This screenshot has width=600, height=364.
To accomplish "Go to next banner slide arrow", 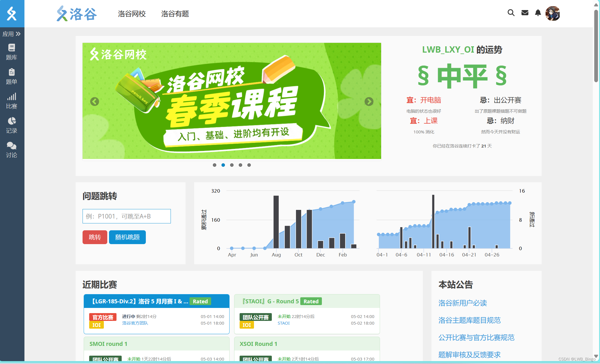I will [369, 101].
